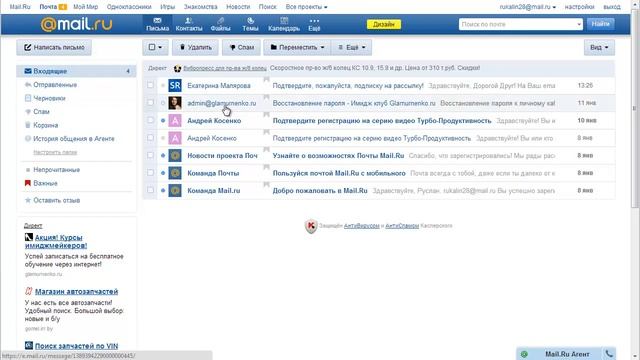Show Важные messages filter
Viewport: 640px width, 360px height.
point(45,183)
